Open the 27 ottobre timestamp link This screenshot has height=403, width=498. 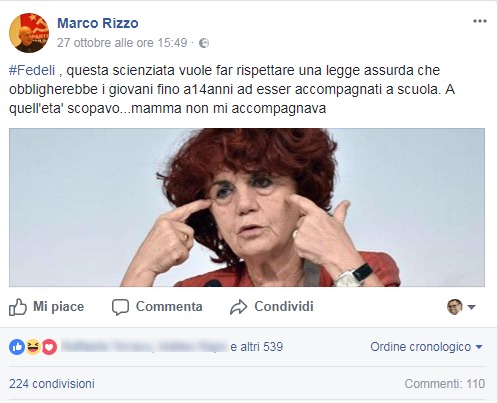122,43
